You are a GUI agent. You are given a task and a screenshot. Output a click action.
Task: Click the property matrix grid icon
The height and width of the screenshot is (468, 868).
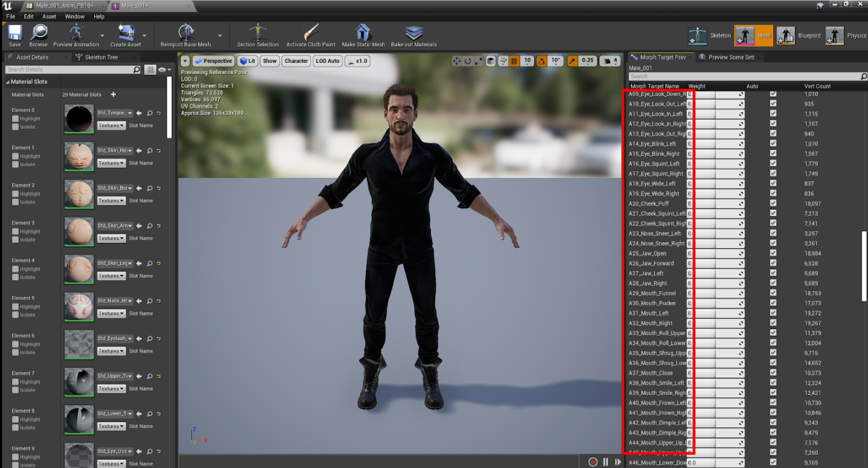tap(150, 69)
